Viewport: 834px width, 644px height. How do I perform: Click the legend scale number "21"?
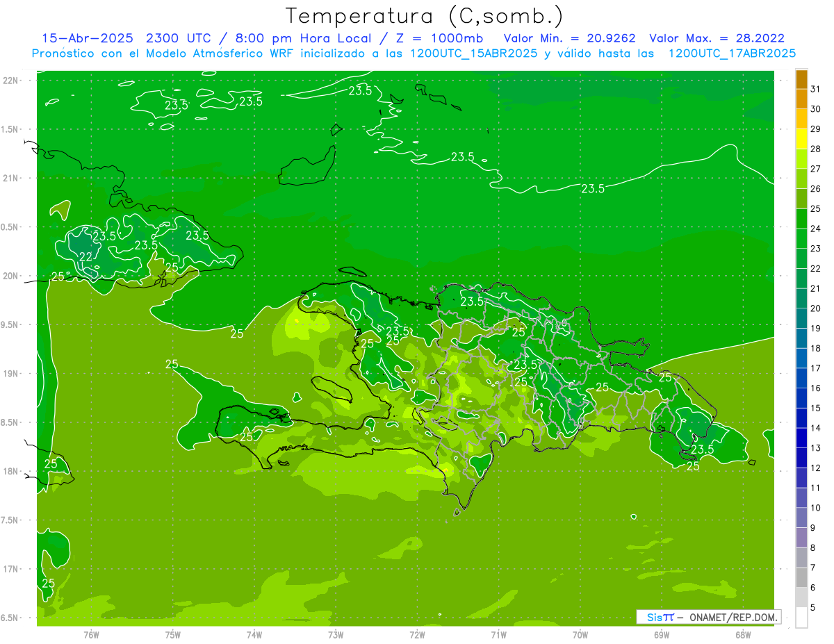pos(816,288)
